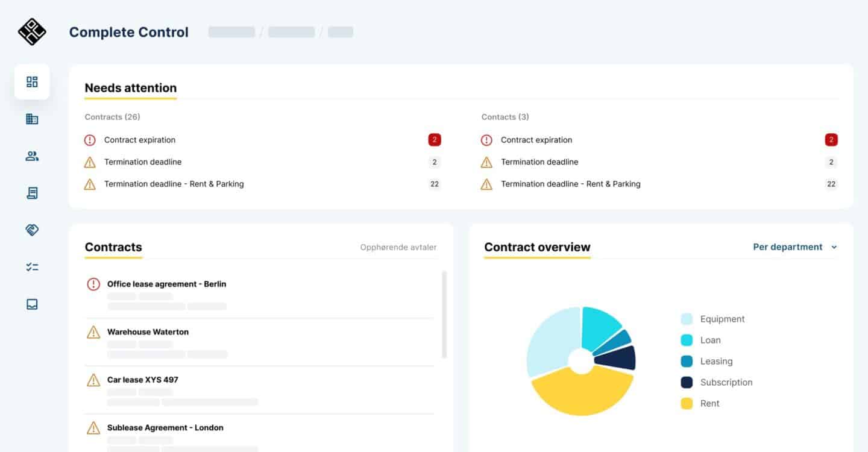
Task: Open the Per department dropdown
Action: [794, 246]
